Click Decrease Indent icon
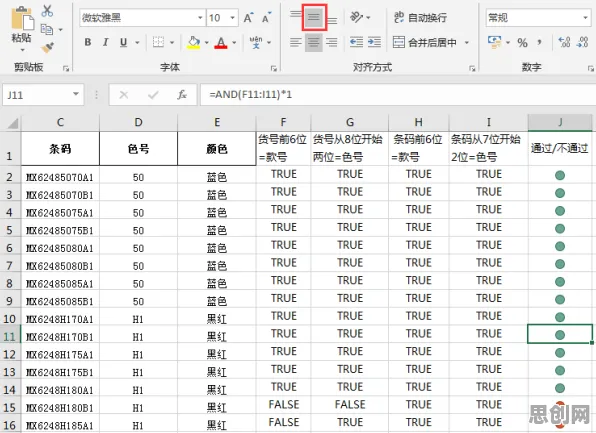The height and width of the screenshot is (433, 596). point(356,42)
